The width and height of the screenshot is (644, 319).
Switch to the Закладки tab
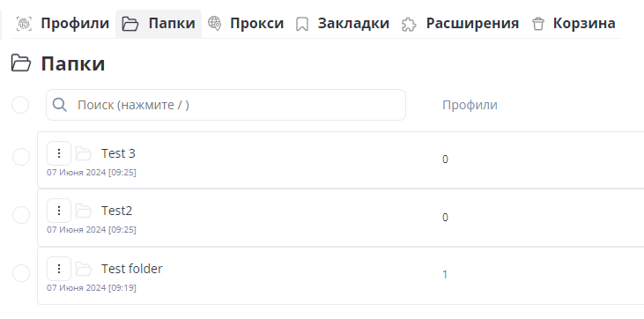click(343, 24)
